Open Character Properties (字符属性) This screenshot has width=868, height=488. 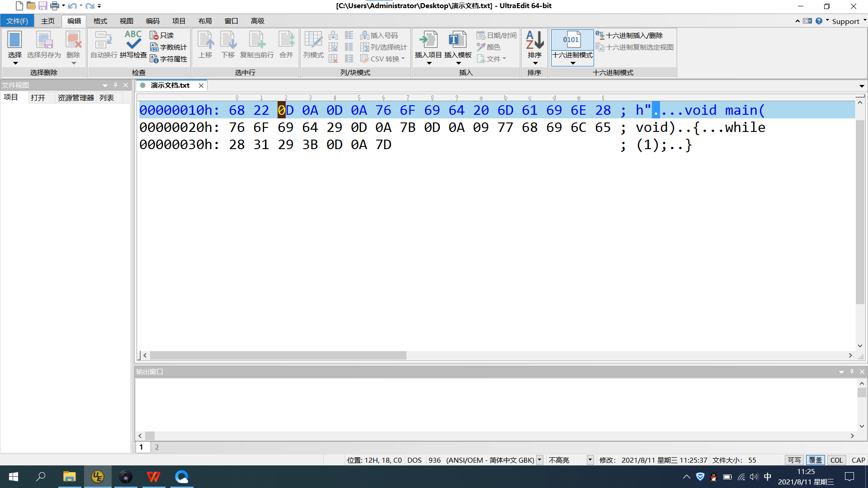(x=168, y=59)
